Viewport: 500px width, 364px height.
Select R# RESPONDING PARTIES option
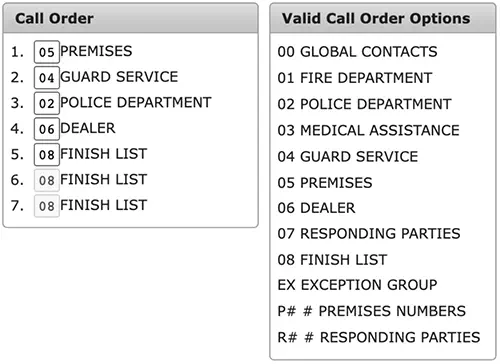pyautogui.click(x=379, y=337)
